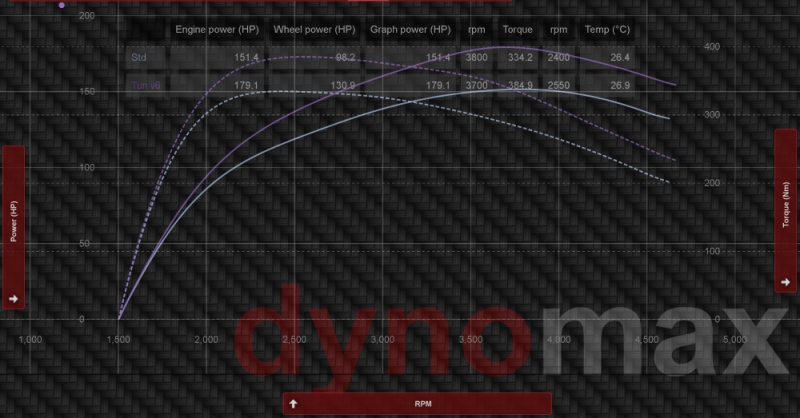Select the Std row in results table
Image resolution: width=800 pixels, height=418 pixels.
click(x=139, y=58)
